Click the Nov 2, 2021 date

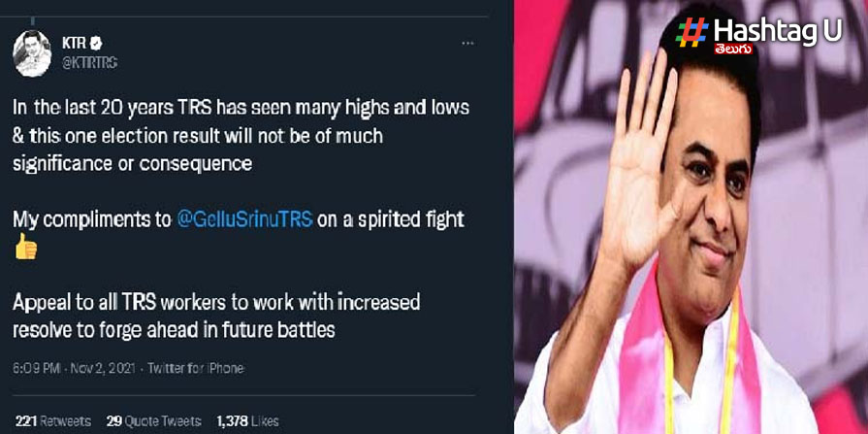101,368
